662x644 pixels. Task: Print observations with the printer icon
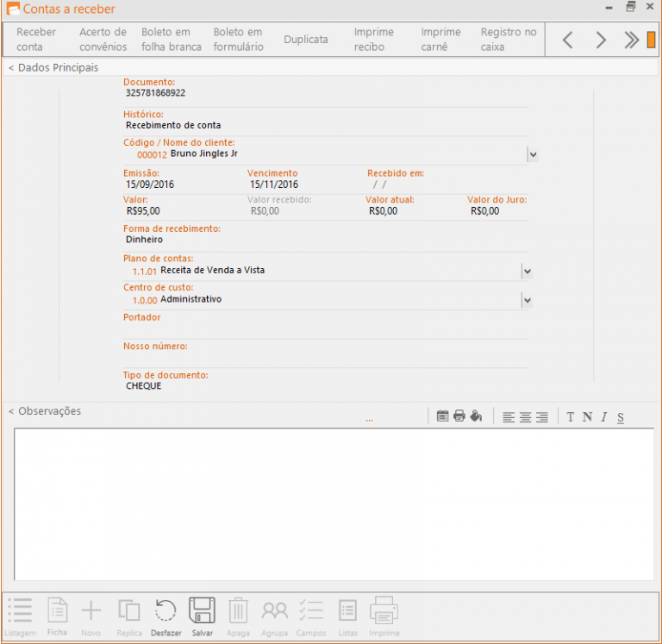[459, 416]
